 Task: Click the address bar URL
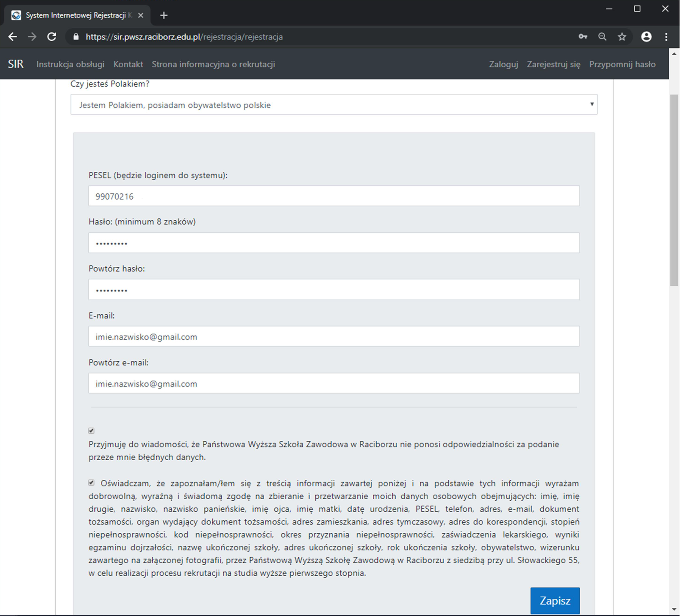(x=184, y=37)
